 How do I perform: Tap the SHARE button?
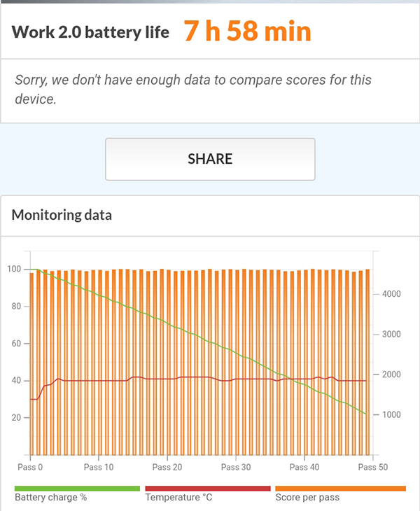point(210,159)
